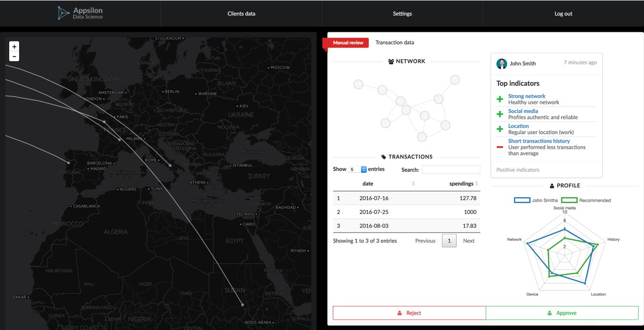644x330 pixels.
Task: Approve the transaction
Action: pos(562,313)
